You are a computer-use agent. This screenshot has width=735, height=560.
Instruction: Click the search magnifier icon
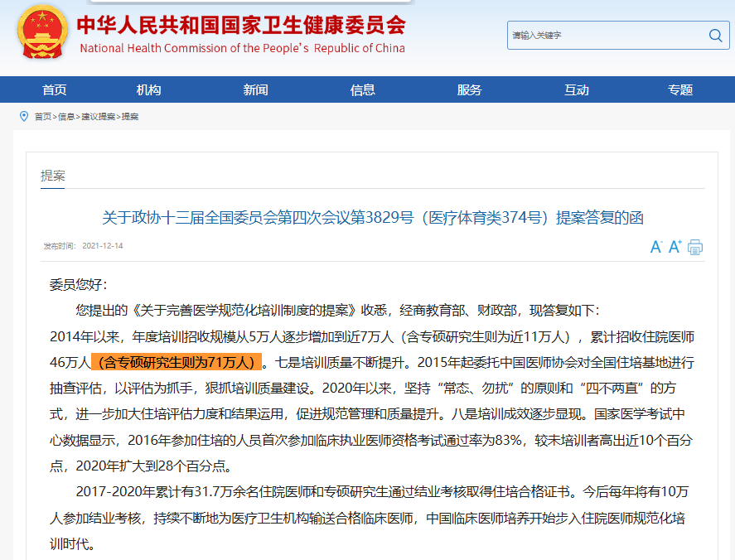tap(714, 36)
